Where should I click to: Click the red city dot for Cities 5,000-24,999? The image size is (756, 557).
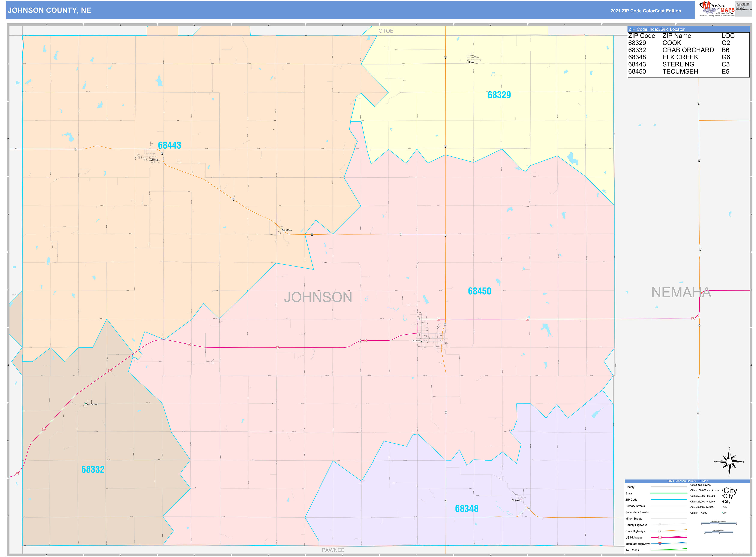[722, 507]
